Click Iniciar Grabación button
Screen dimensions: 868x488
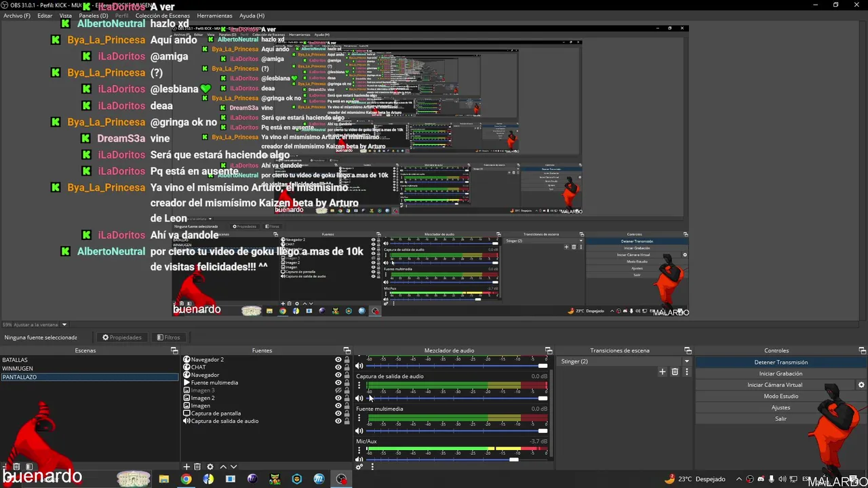(x=781, y=373)
